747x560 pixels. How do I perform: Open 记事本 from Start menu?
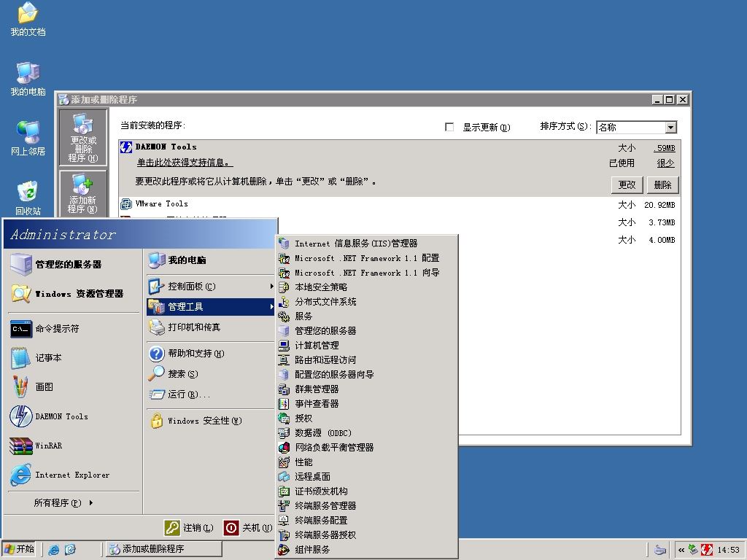pos(74,357)
